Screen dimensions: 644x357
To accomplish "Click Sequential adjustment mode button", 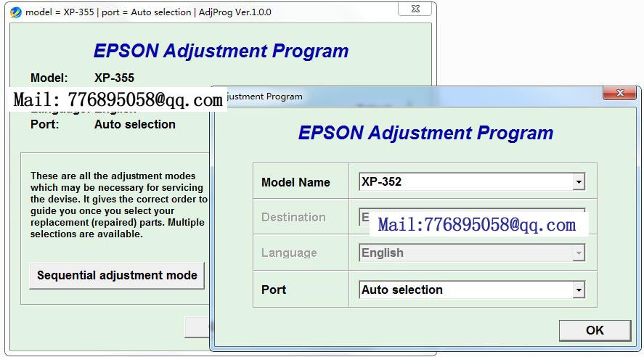I will [117, 275].
